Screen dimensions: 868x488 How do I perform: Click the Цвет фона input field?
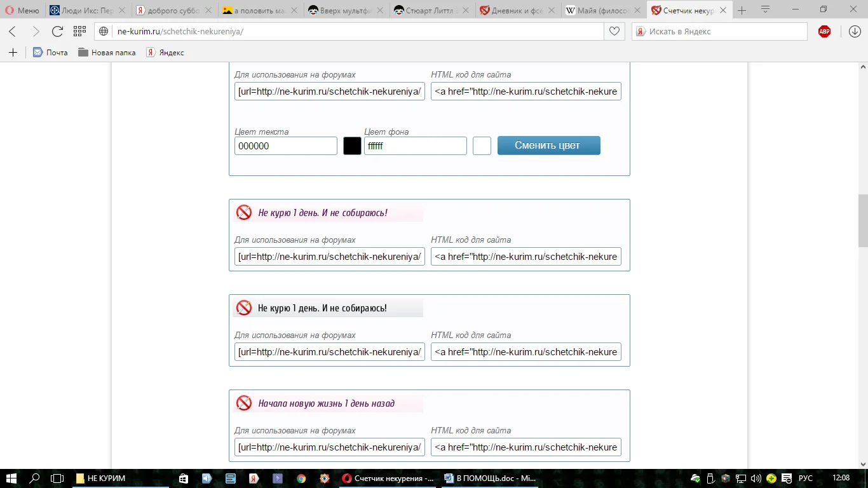[416, 146]
